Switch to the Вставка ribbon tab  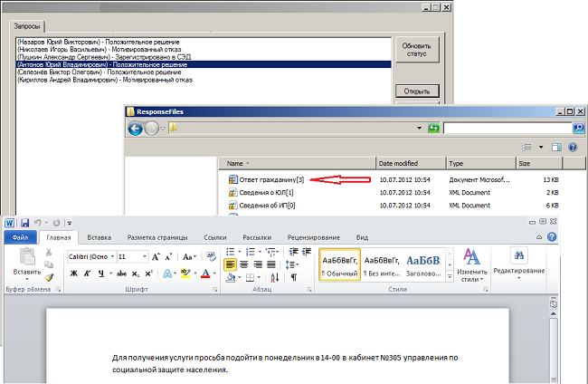(99, 237)
